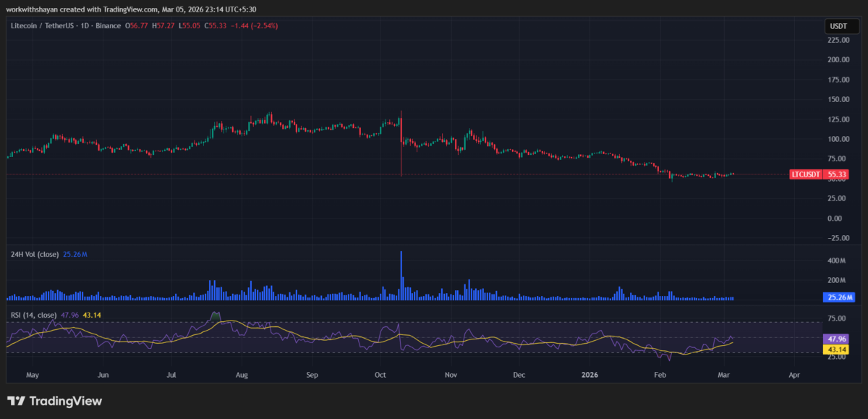Click the 2026 label on the time axis
Screen dimensions: 868x419
[x=591, y=376]
